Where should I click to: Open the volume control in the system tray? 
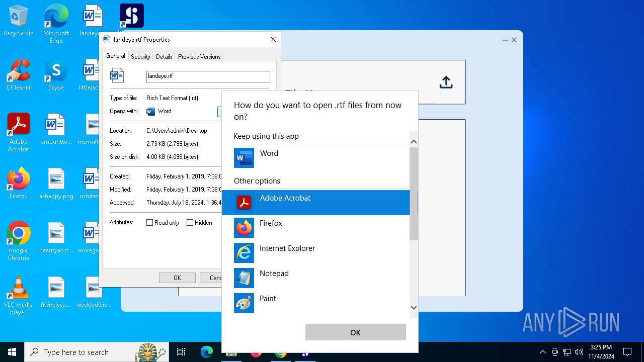point(579,352)
